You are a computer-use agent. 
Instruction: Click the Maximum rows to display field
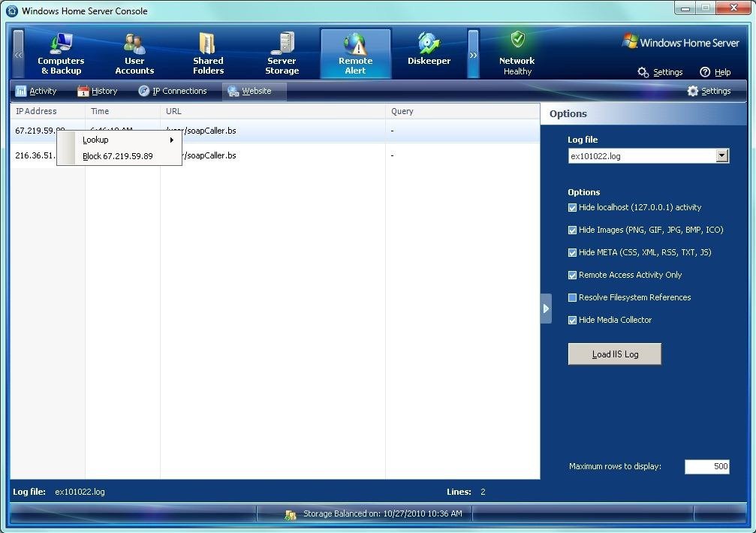[x=706, y=466]
